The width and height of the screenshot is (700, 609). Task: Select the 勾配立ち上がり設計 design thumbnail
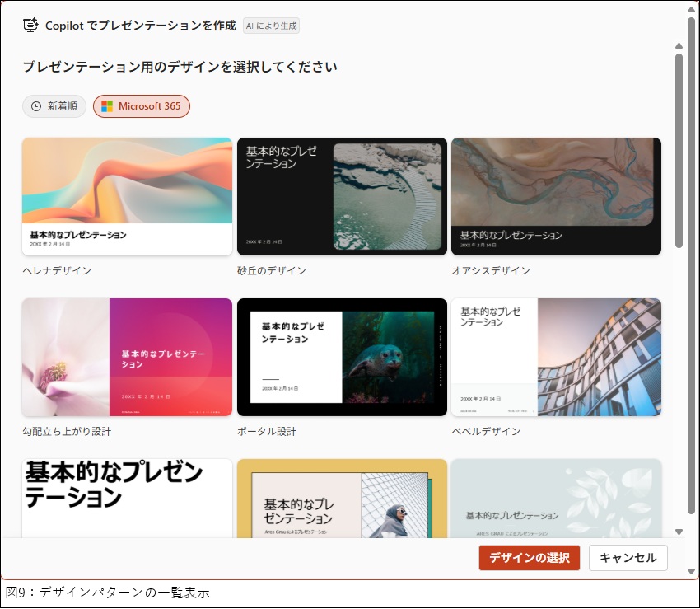pos(127,357)
